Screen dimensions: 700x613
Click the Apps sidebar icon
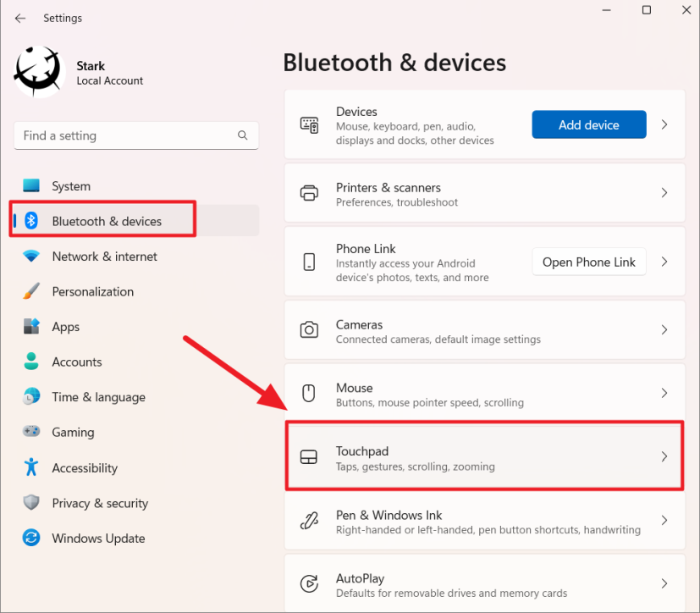coord(31,326)
